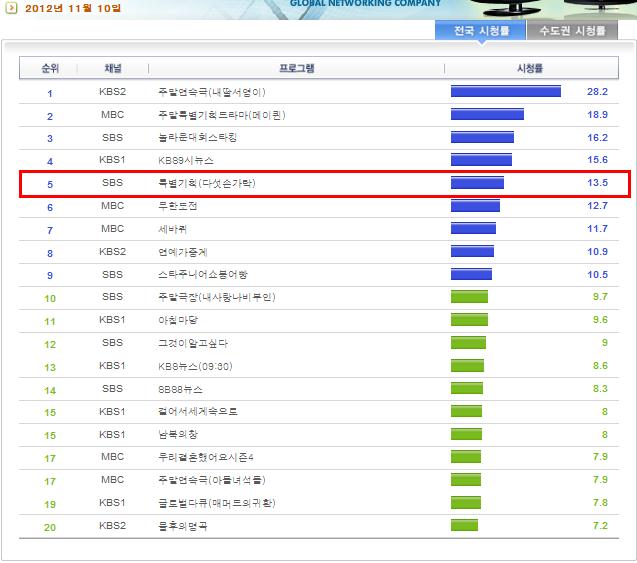
Task: Click the 프로그램 column header
Action: pos(297,68)
